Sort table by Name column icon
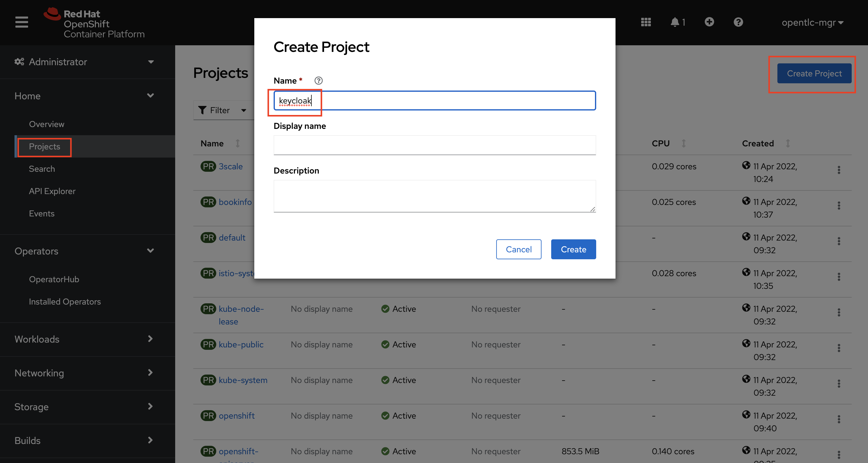 [x=238, y=143]
